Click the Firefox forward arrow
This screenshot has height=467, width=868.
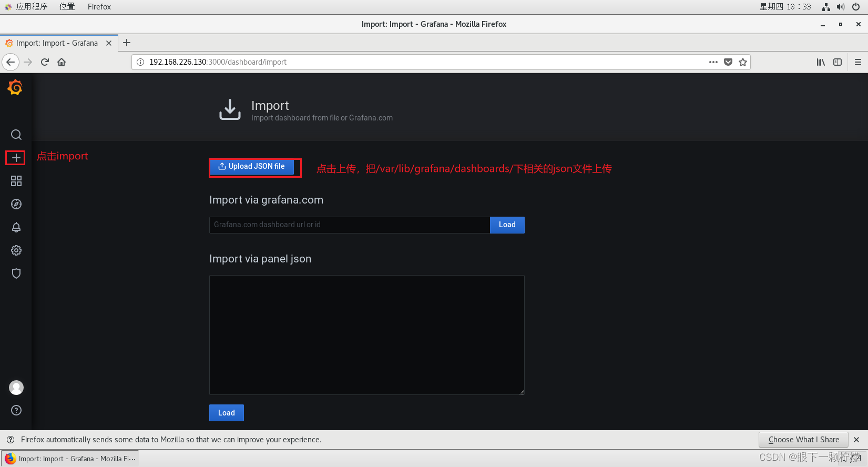tap(28, 62)
